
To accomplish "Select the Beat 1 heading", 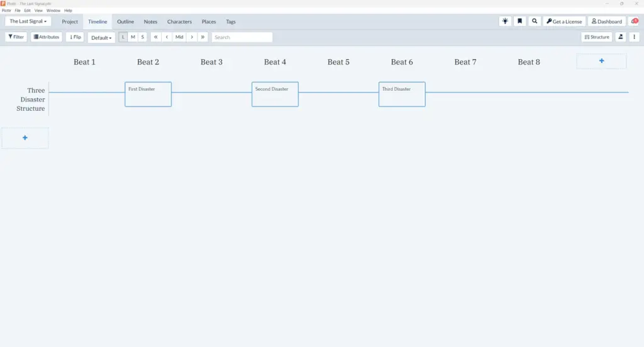I will click(x=85, y=62).
